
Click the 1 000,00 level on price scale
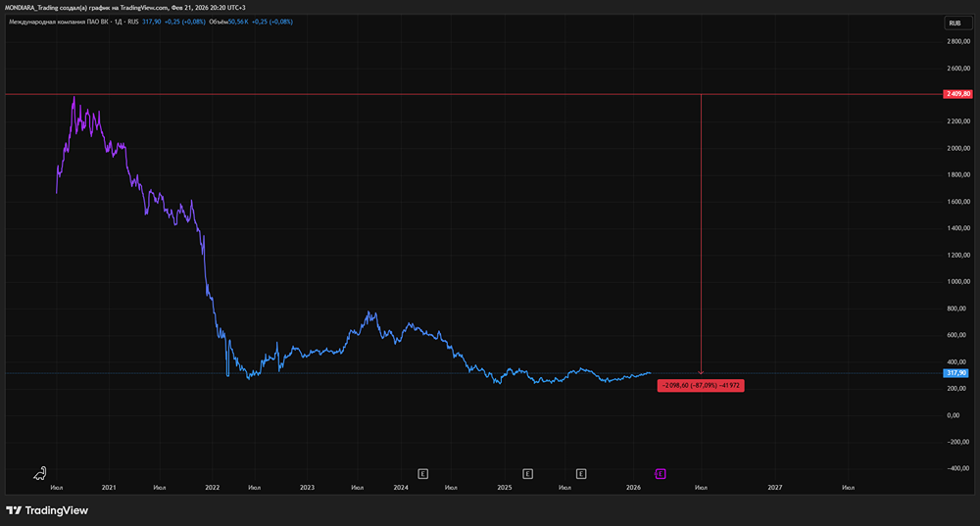click(x=957, y=281)
